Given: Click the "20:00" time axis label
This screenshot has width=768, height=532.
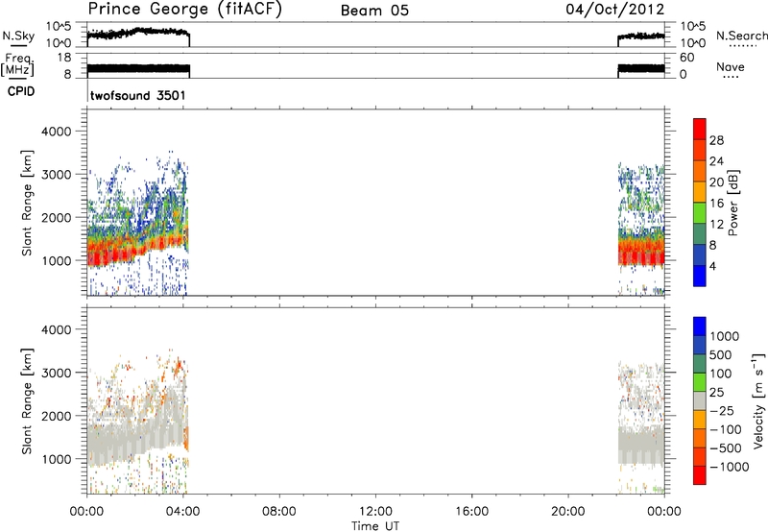Looking at the screenshot, I should point(567,512).
